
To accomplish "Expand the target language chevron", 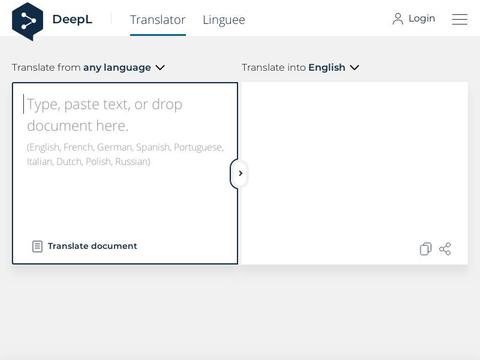I will tap(354, 67).
